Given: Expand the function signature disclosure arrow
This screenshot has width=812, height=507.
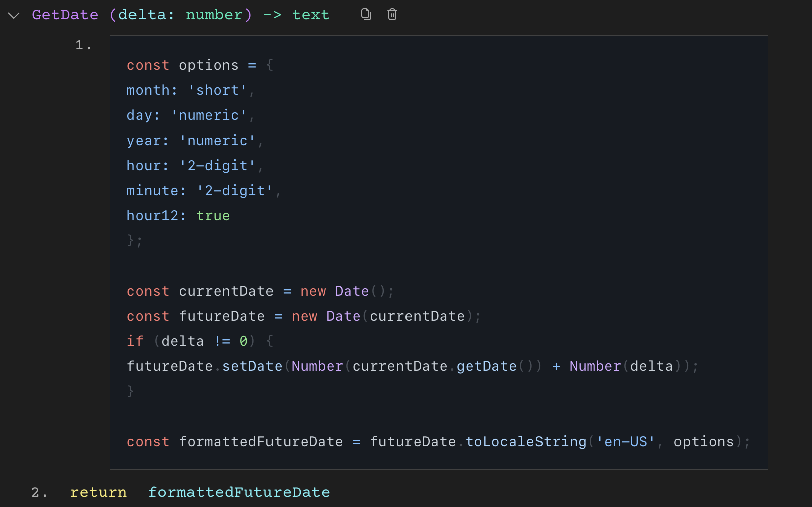Looking at the screenshot, I should 13,15.
